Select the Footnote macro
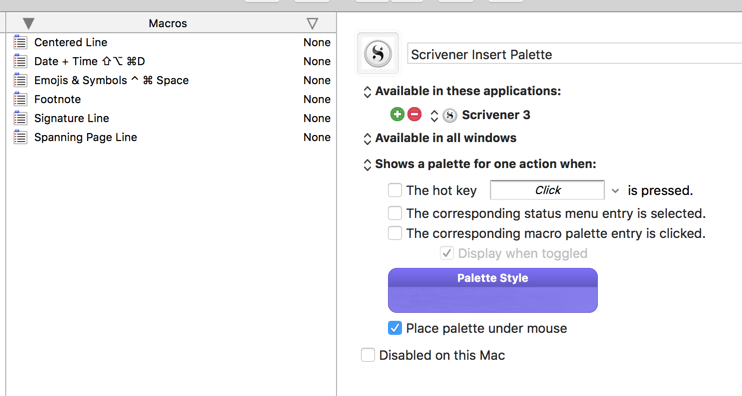Screen dimensions: 742x396 click(171, 99)
